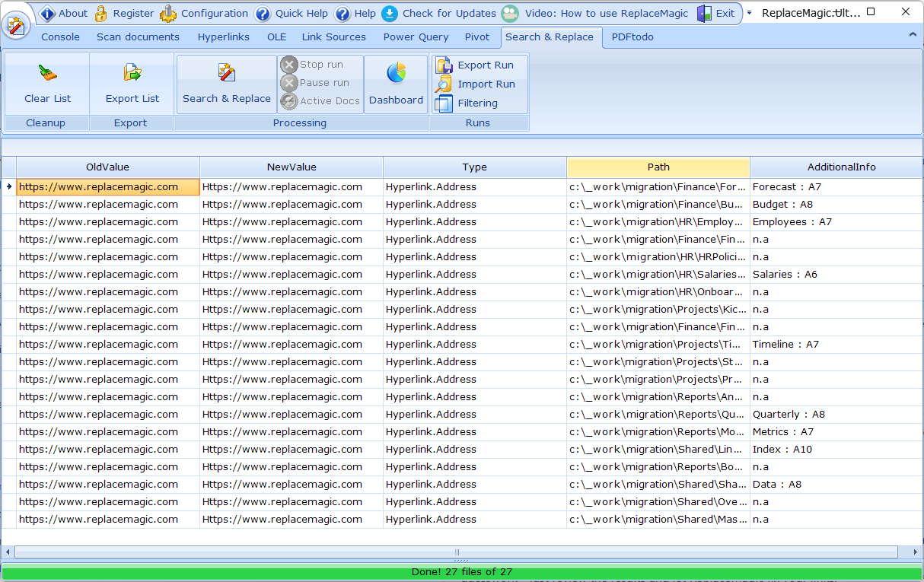Click the Exit button
Screen dimensions: 924x582
point(716,13)
